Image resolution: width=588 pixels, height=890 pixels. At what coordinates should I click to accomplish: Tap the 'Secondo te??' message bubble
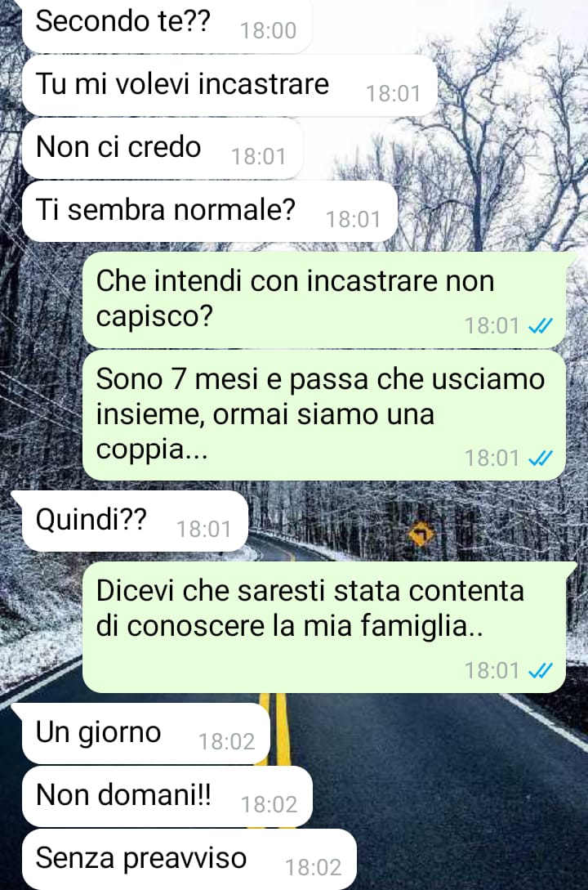[167, 25]
